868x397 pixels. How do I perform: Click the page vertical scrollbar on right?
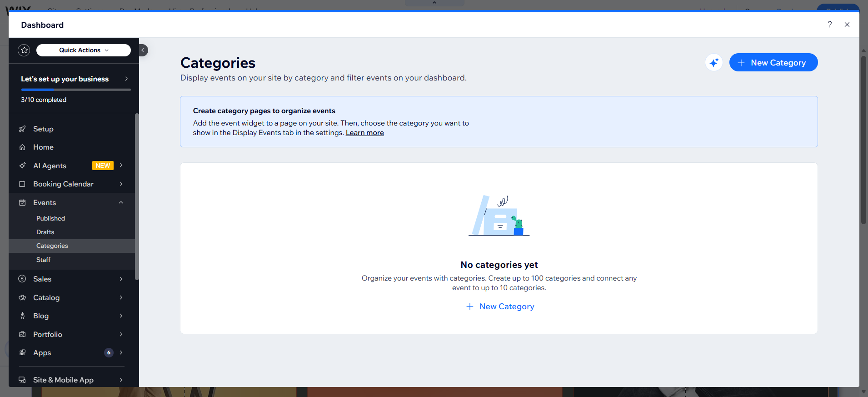[863, 140]
